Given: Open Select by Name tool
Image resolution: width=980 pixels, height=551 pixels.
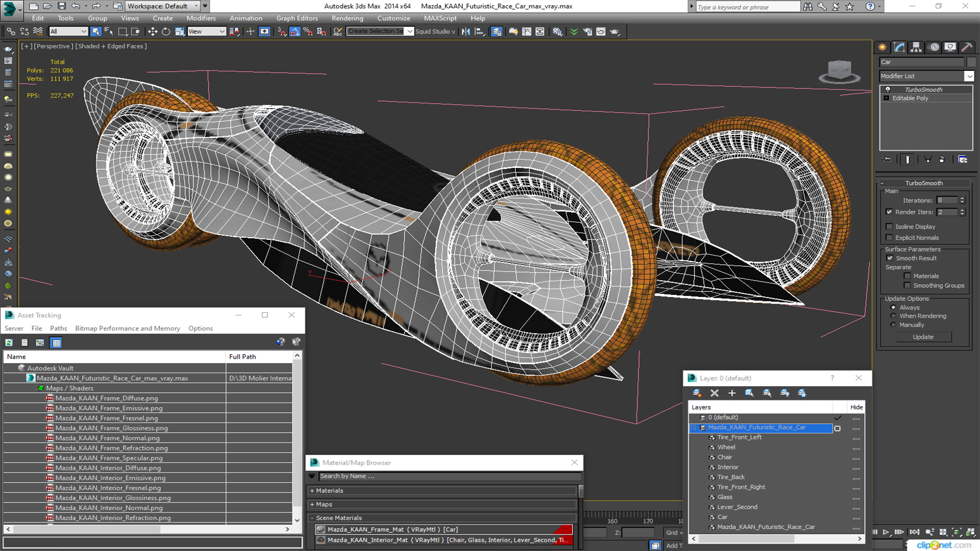Looking at the screenshot, I should 109,32.
